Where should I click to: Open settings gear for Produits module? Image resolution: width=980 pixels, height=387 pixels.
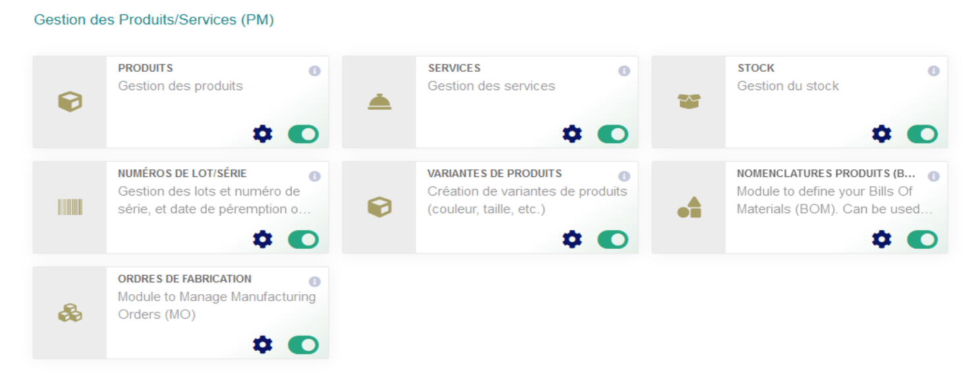pyautogui.click(x=263, y=134)
